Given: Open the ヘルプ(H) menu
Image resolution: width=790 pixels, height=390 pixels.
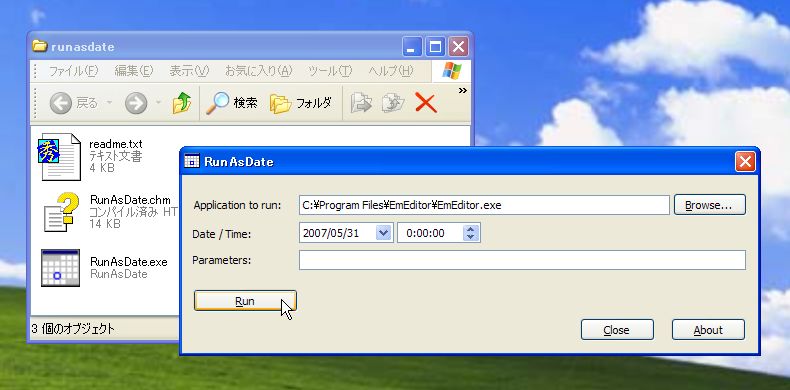Looking at the screenshot, I should [x=390, y=71].
